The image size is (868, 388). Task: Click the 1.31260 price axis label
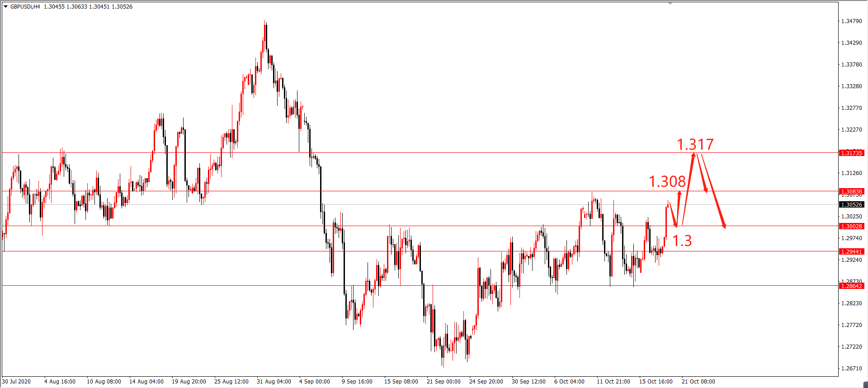click(x=851, y=173)
